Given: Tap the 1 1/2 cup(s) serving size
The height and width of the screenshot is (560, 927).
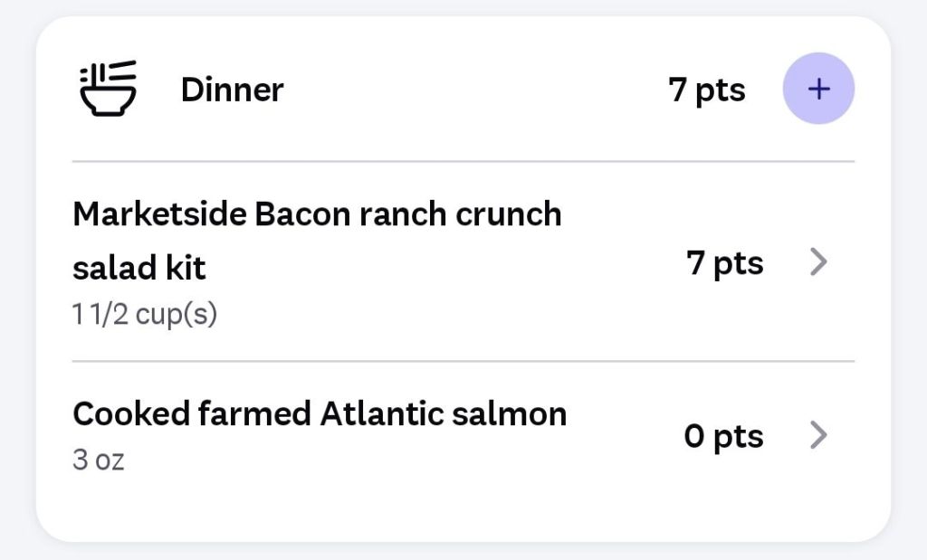Looking at the screenshot, I should (145, 315).
